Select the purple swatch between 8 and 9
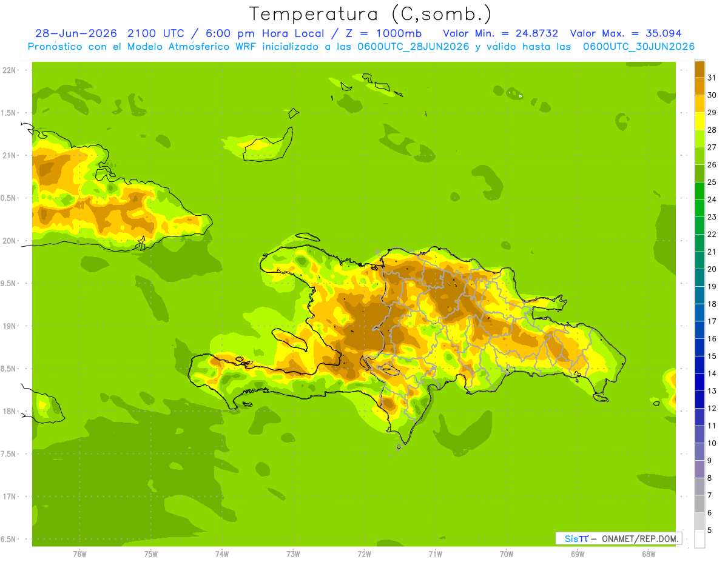 pyautogui.click(x=699, y=469)
